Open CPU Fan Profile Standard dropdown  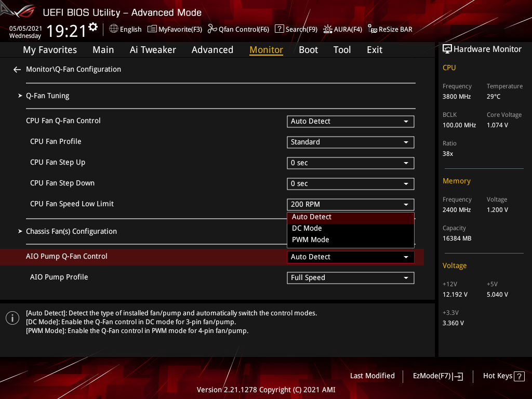click(x=351, y=142)
